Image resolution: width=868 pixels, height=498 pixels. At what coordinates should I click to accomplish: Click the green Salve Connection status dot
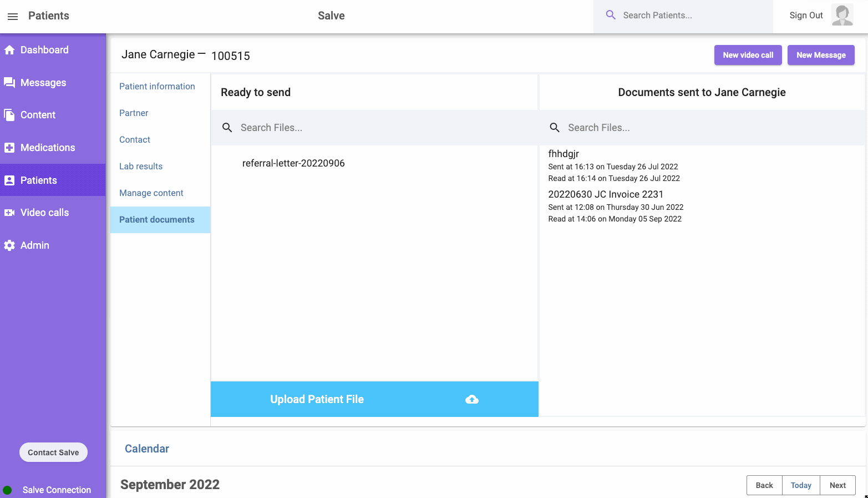click(7, 490)
